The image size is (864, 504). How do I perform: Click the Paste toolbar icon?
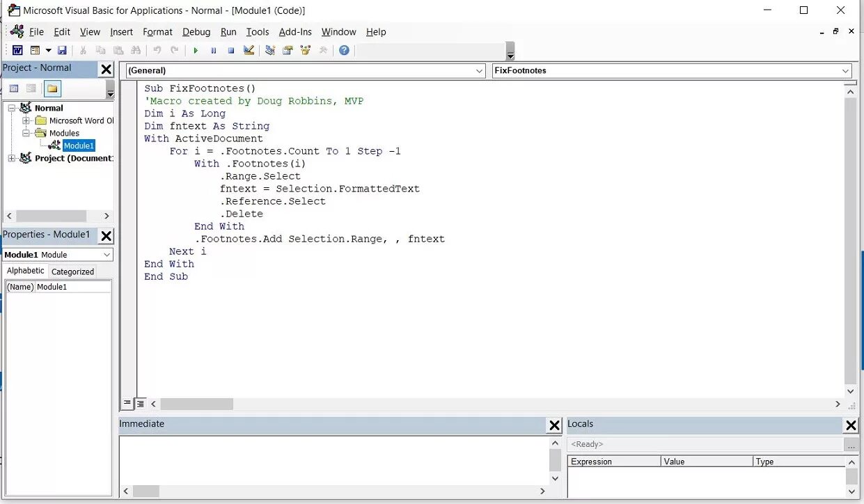(x=118, y=50)
